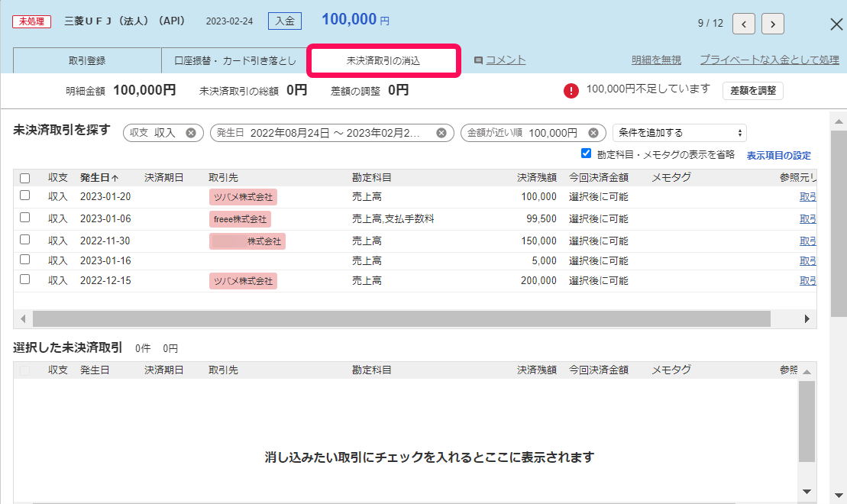Click the 勘定科目 header in upper table

372,178
